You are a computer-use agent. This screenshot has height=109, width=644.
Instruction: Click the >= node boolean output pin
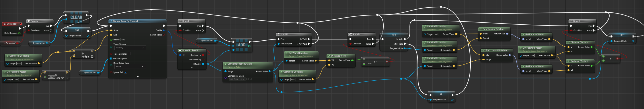(x=387, y=61)
